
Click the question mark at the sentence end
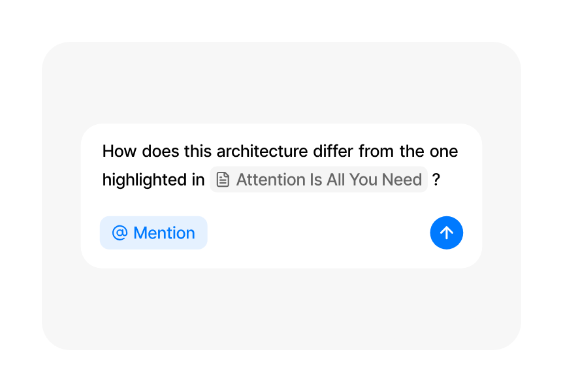click(436, 179)
